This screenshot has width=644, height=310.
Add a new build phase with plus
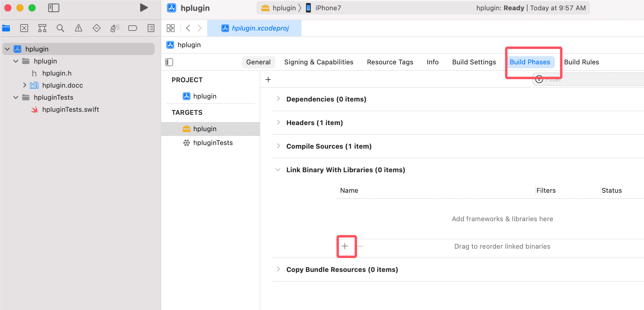(268, 79)
